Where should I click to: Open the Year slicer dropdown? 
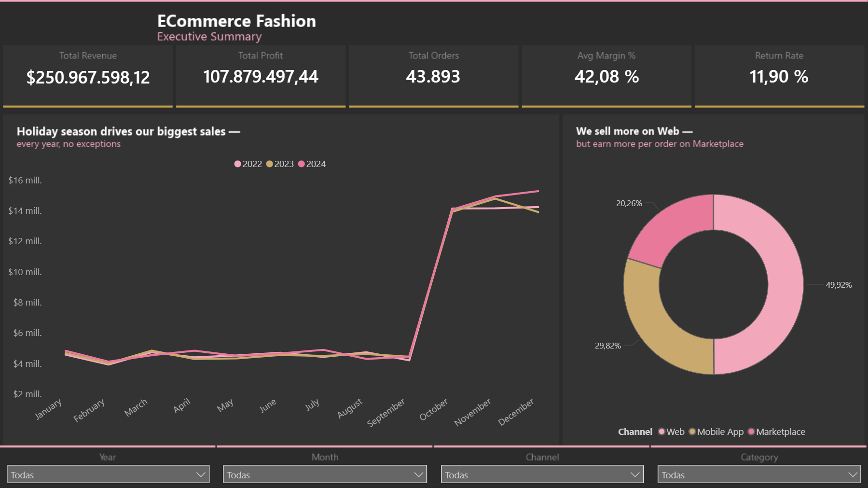202,474
